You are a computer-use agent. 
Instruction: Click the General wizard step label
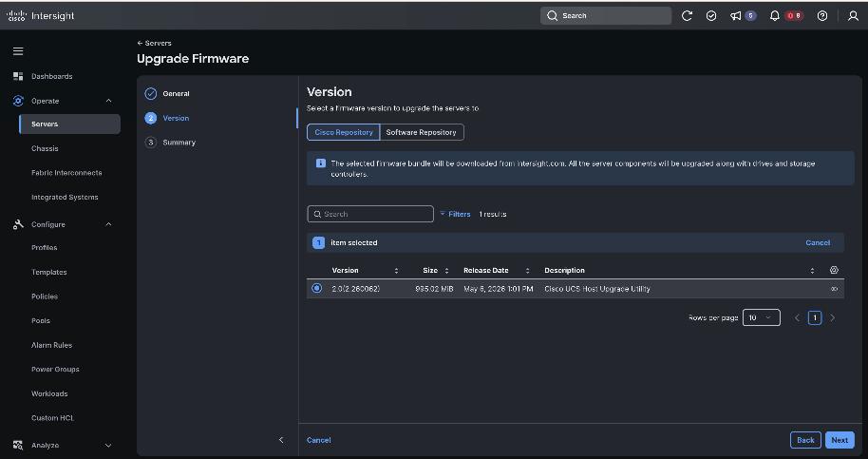[x=176, y=93]
